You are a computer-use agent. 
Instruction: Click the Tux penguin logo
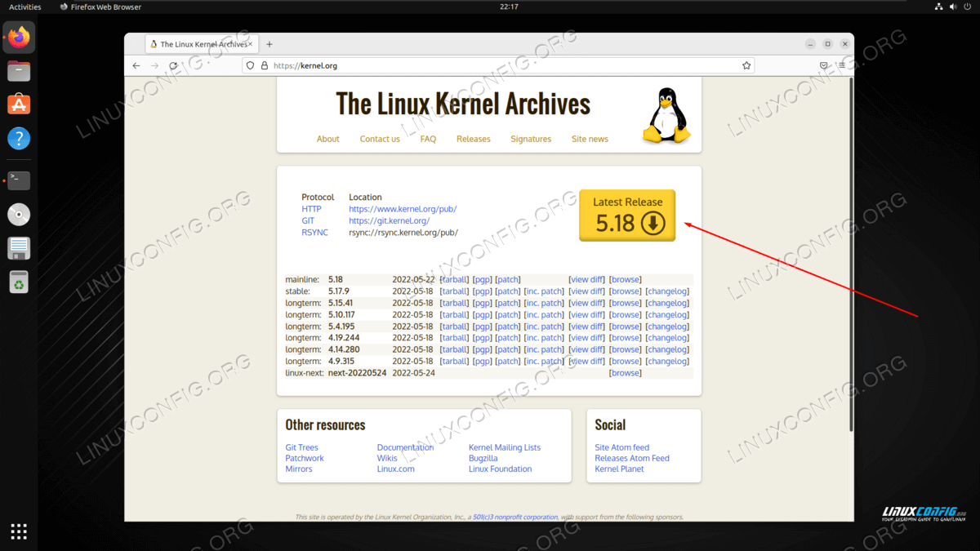(666, 116)
